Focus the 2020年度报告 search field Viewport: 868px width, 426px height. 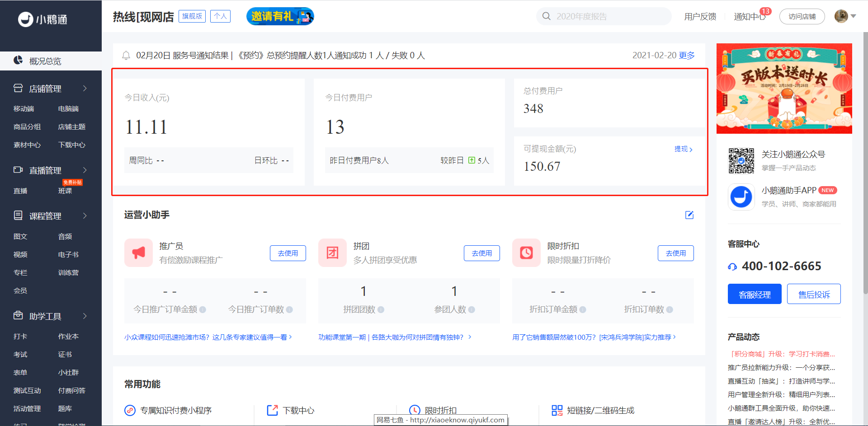tap(604, 16)
